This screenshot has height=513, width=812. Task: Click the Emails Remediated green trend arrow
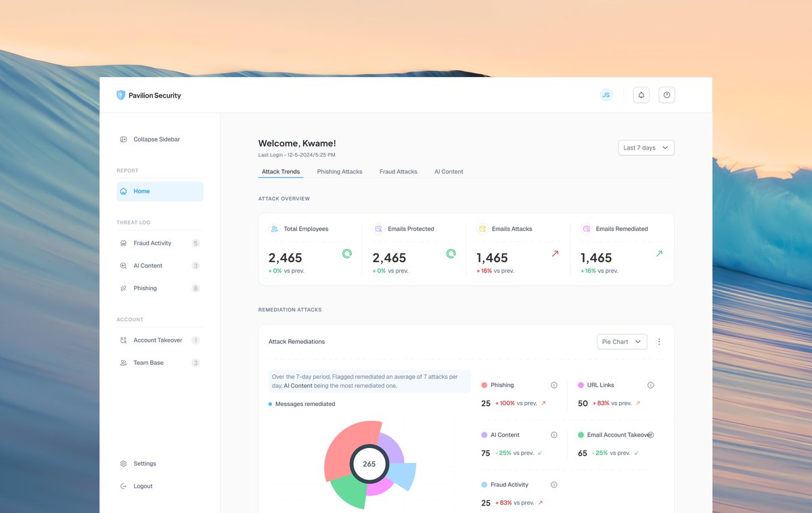pos(659,254)
